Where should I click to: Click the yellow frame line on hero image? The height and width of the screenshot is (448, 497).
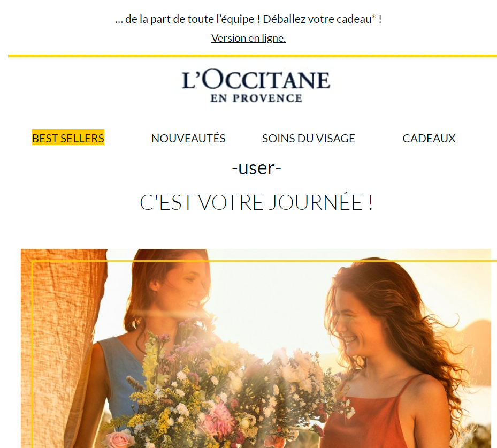click(x=264, y=261)
